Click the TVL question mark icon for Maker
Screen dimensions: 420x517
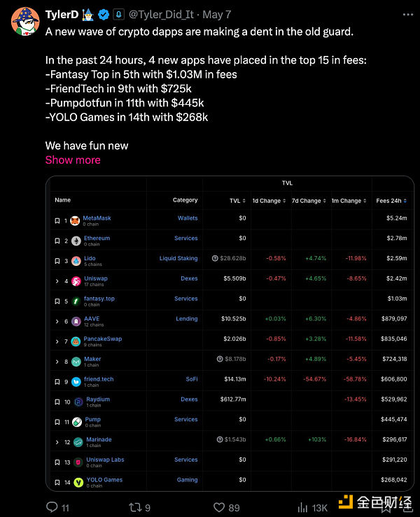(x=220, y=359)
